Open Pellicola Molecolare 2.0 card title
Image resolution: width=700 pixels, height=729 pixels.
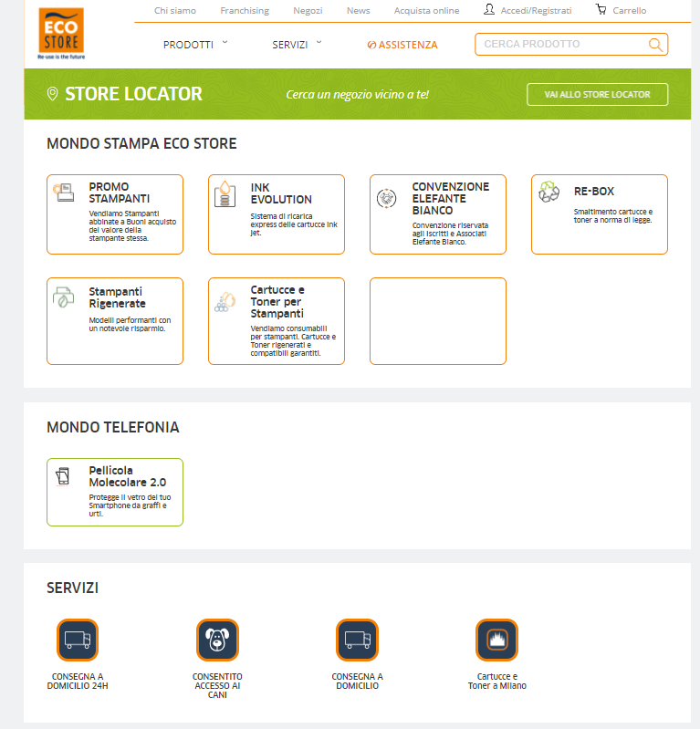128,476
